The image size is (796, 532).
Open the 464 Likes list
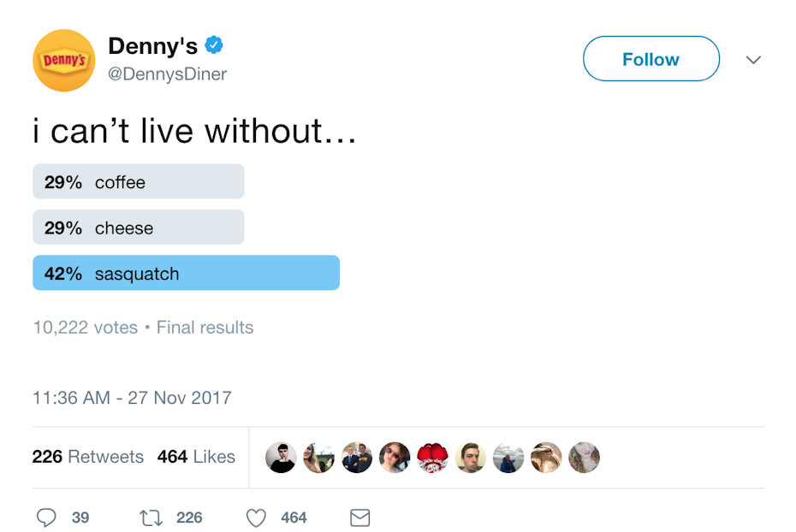196,457
